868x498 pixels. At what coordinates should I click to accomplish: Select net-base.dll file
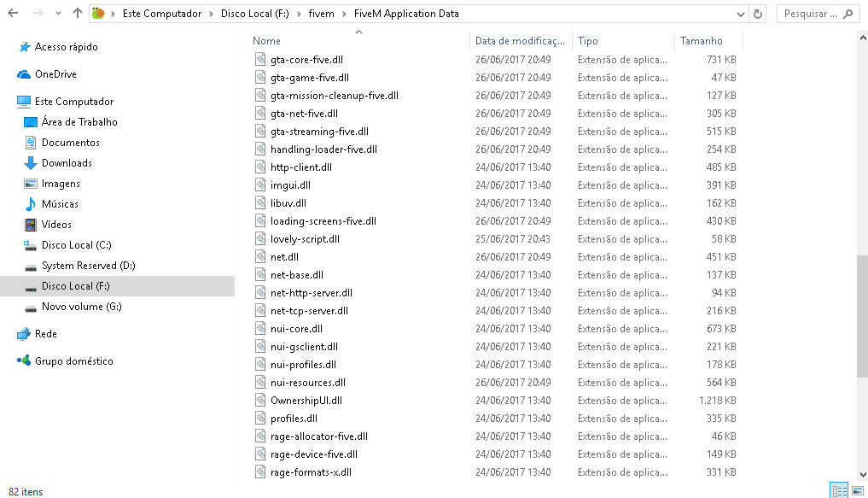[297, 275]
